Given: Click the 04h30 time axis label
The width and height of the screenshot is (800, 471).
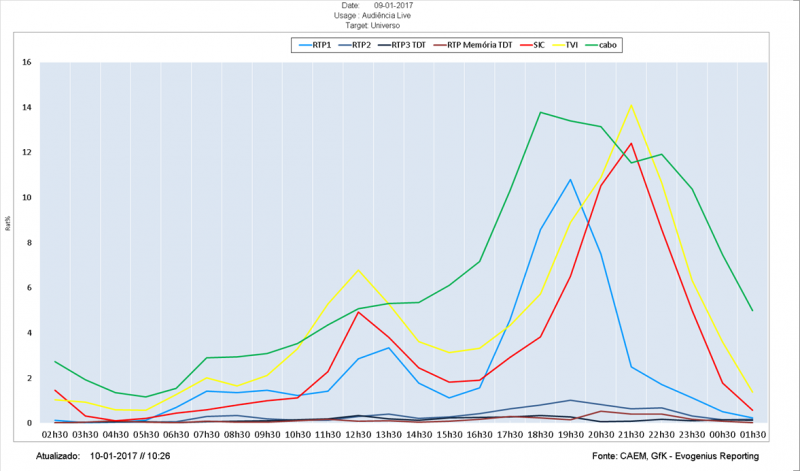Looking at the screenshot, I should click(116, 435).
